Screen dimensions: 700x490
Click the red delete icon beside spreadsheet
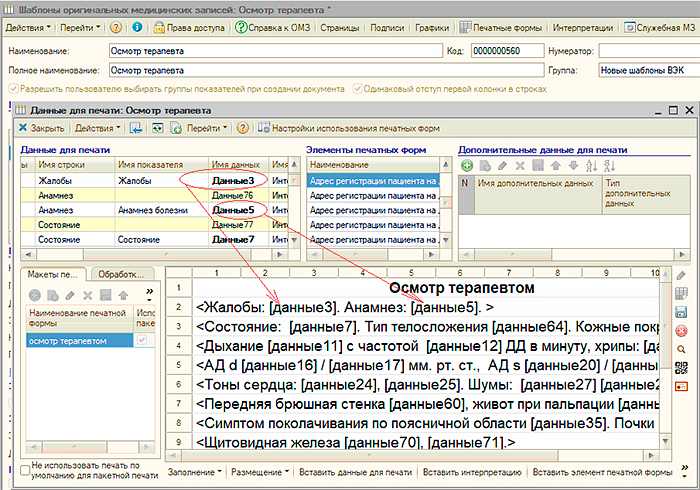pos(681,331)
